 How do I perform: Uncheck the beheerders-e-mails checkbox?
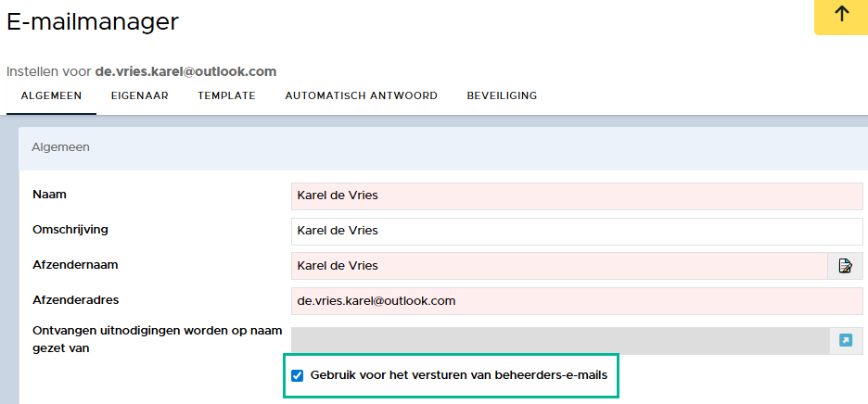click(x=298, y=376)
